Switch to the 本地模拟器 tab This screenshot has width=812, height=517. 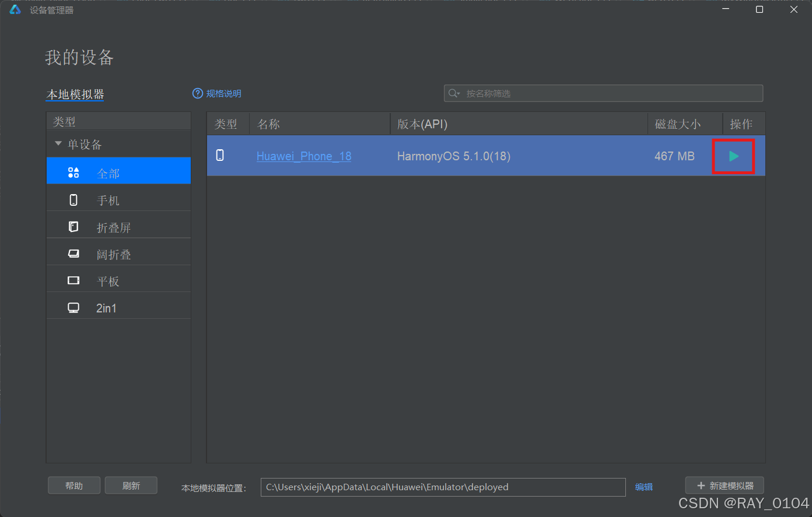click(75, 94)
